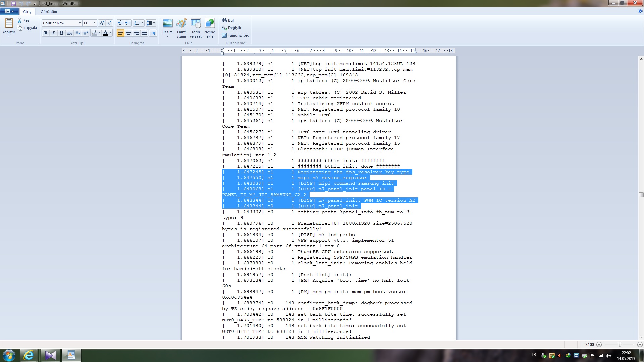Zoom in with plus button
This screenshot has width=644, height=362.
(640, 344)
